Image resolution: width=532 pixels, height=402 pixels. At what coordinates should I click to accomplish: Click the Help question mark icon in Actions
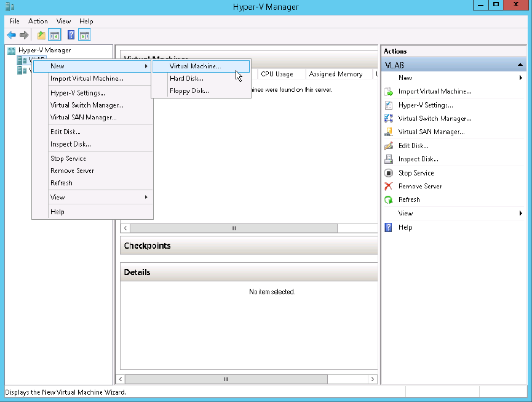point(389,227)
